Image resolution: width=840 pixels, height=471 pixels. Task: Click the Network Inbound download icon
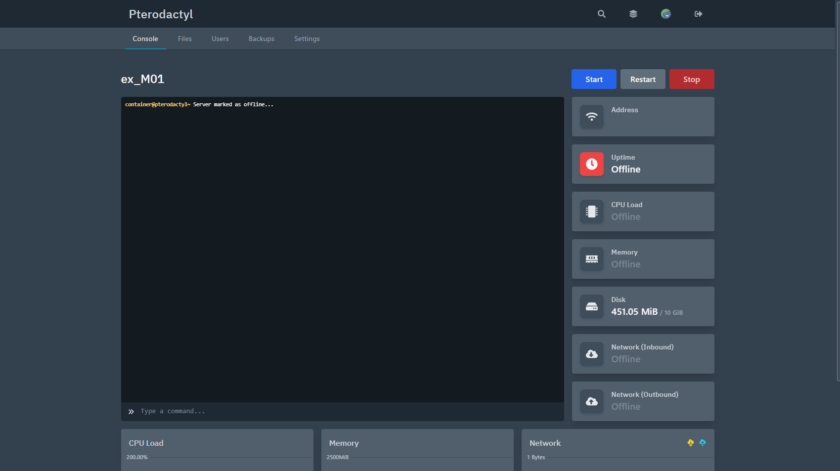pos(592,354)
